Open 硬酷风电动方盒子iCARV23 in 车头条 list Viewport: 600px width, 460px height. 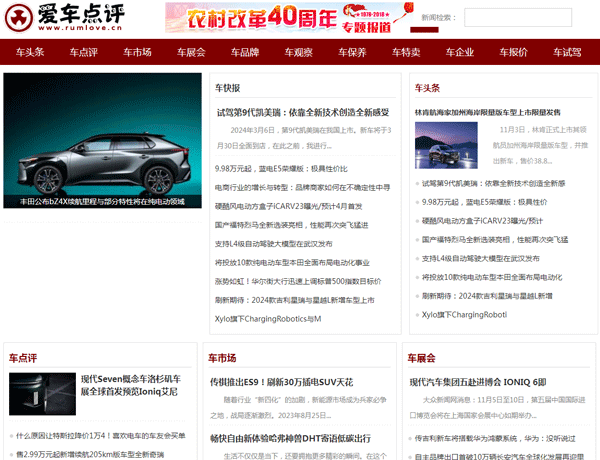coord(482,221)
